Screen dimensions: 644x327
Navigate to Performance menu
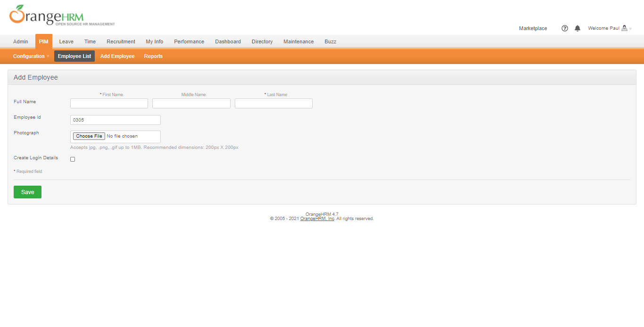[189, 41]
